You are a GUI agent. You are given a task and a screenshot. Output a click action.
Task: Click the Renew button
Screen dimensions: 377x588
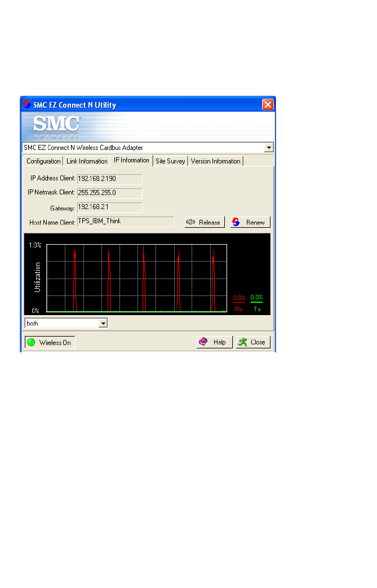250,222
